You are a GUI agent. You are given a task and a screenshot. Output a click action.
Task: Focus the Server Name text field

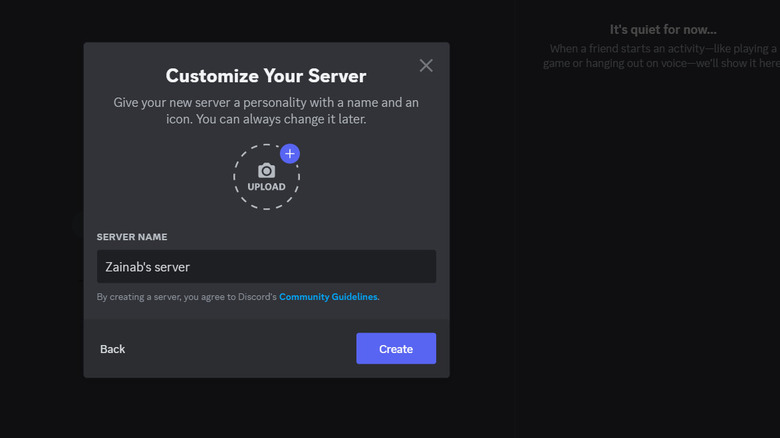(x=266, y=267)
